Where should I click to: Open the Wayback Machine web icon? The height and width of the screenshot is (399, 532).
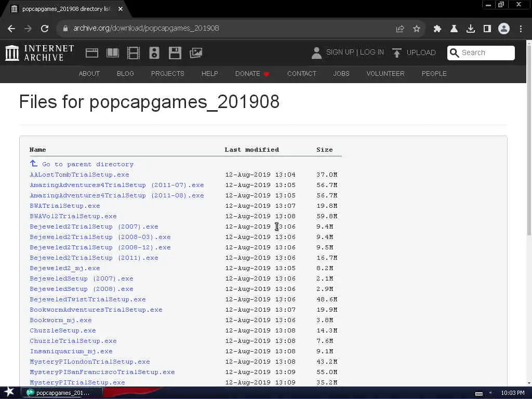92,53
